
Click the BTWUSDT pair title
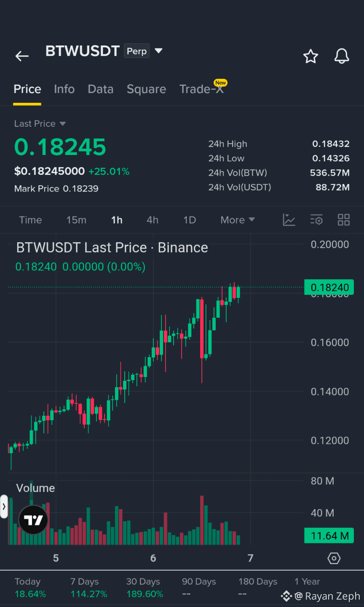coord(83,51)
